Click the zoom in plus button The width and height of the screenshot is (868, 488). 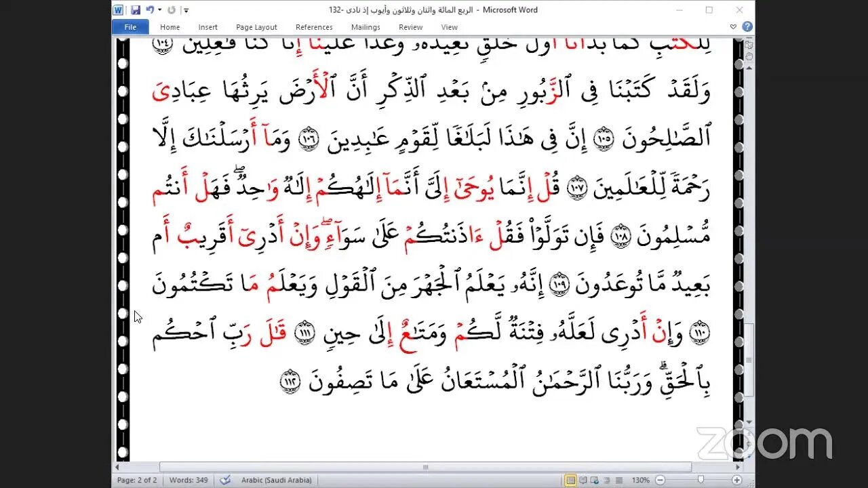(736, 481)
